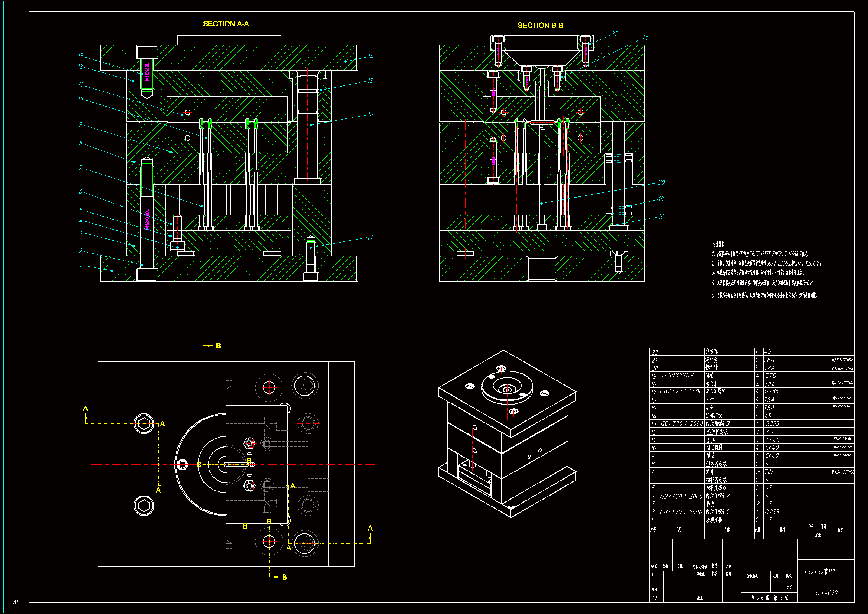Select balloon number 17 near lower screw
868x614 pixels.
[x=370, y=237]
